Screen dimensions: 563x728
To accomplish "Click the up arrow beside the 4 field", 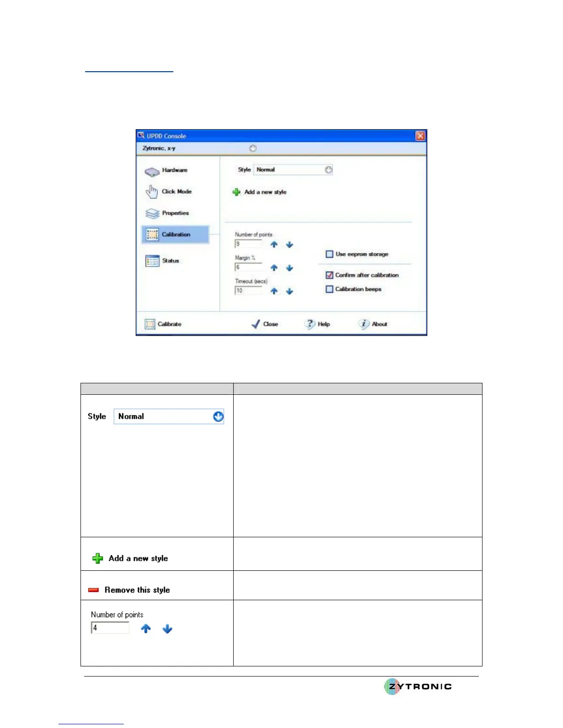I will [146, 629].
